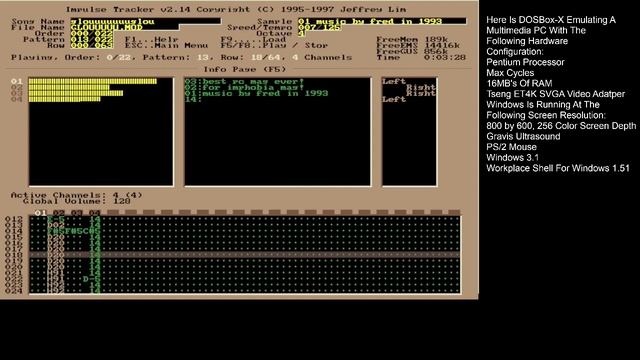
Task: Click the '03:best ro mag ever!' line
Action: click(x=244, y=81)
